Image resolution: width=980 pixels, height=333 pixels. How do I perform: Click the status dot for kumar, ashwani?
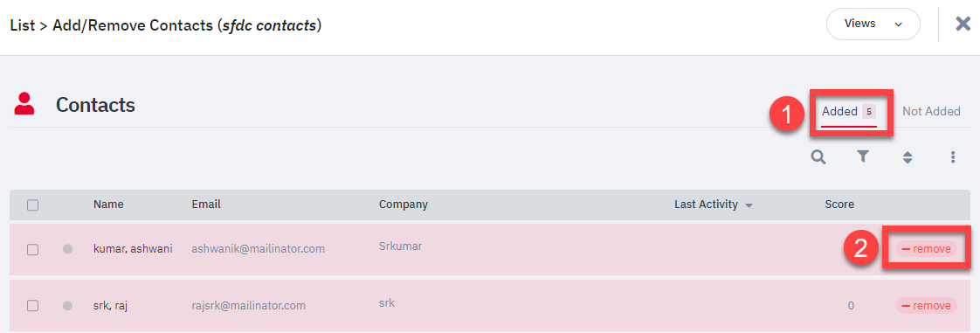point(67,249)
